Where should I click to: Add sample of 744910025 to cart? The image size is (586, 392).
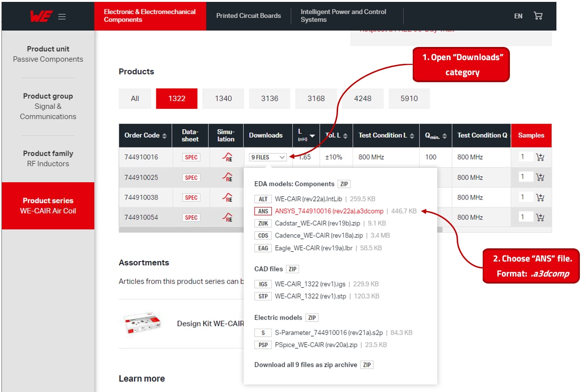[x=540, y=177]
